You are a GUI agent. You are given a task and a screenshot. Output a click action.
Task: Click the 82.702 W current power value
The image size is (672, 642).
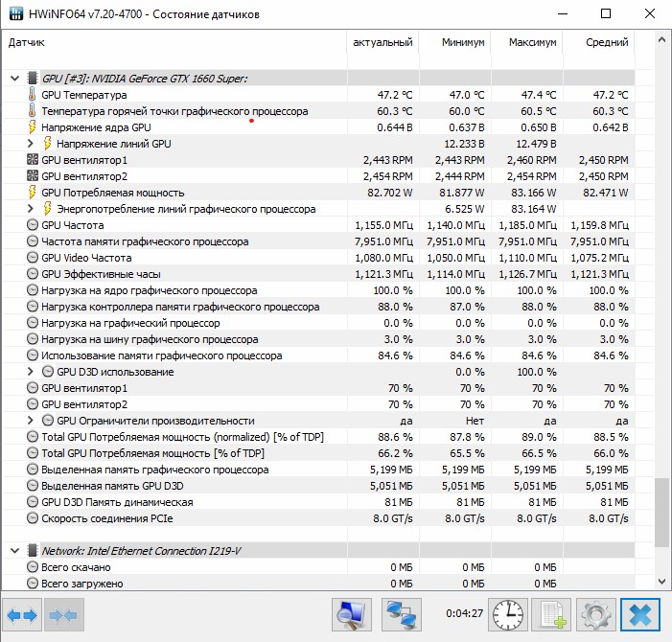coord(389,193)
